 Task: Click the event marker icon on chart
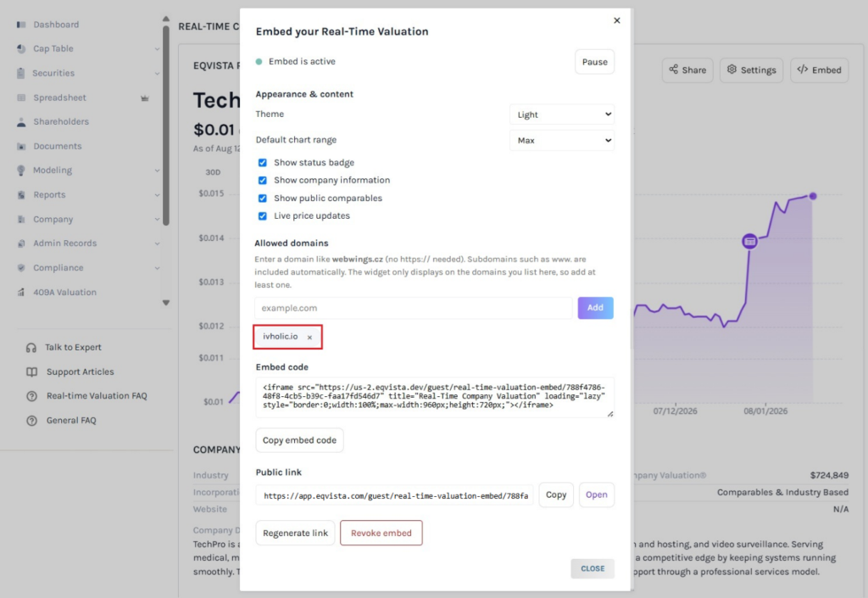pos(749,242)
